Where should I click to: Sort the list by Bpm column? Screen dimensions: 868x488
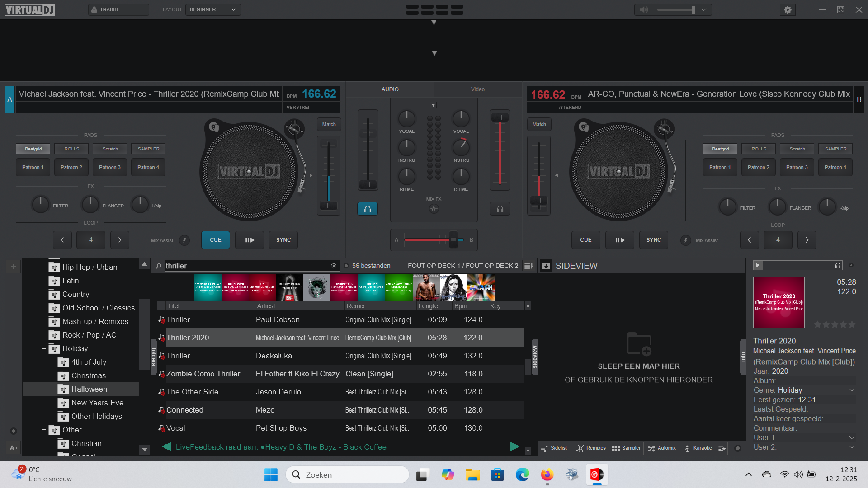469,306
